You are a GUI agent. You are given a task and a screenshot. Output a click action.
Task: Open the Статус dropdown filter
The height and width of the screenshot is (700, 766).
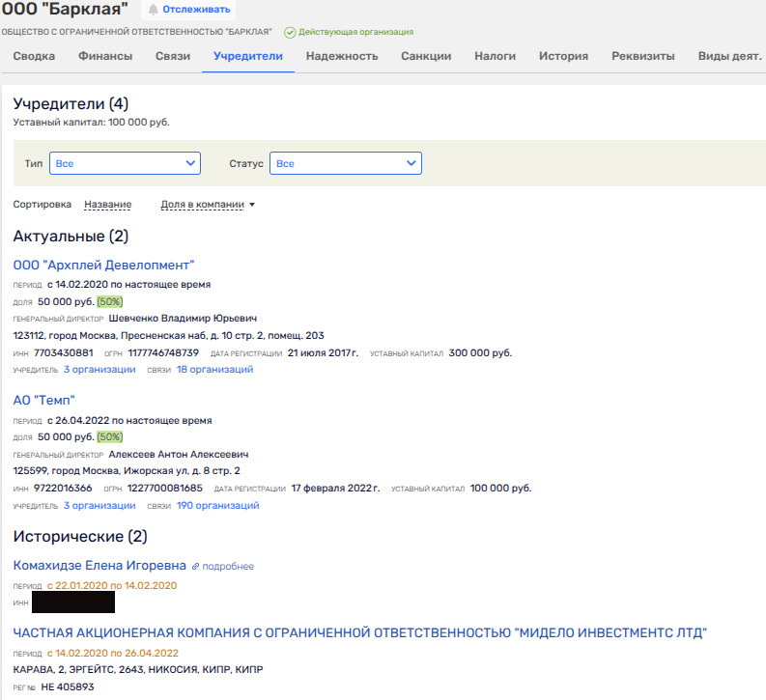click(345, 164)
